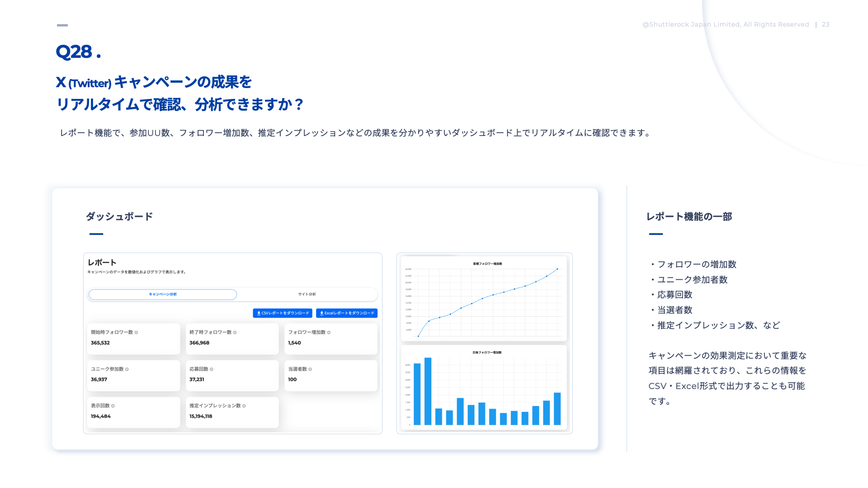Viewport: 868px width, 488px height.
Task: Click the レポート heading in the dashboard
Action: [102, 263]
